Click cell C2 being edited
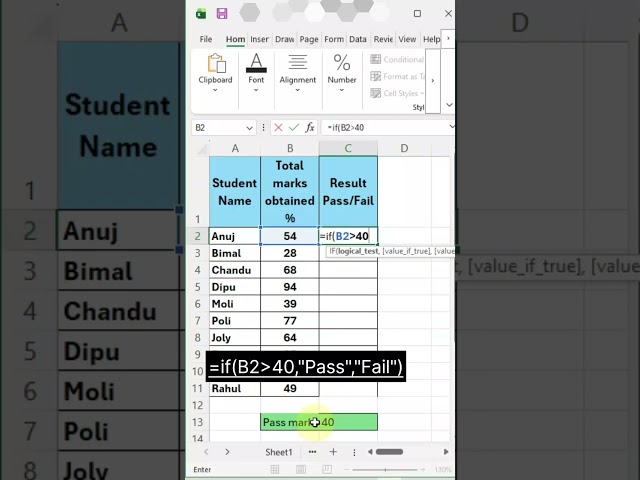Viewport: 640px width, 480px height. [x=348, y=236]
